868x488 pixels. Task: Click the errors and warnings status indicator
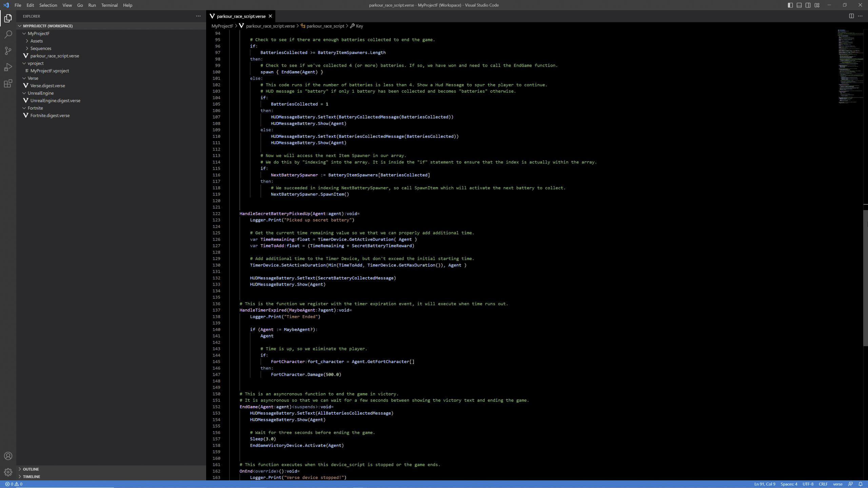click(x=14, y=484)
